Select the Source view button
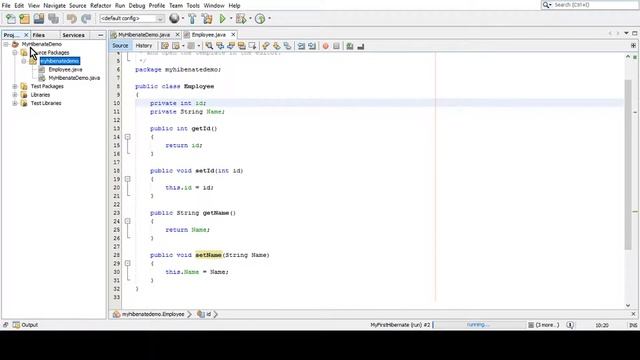The image size is (640, 360). click(120, 46)
